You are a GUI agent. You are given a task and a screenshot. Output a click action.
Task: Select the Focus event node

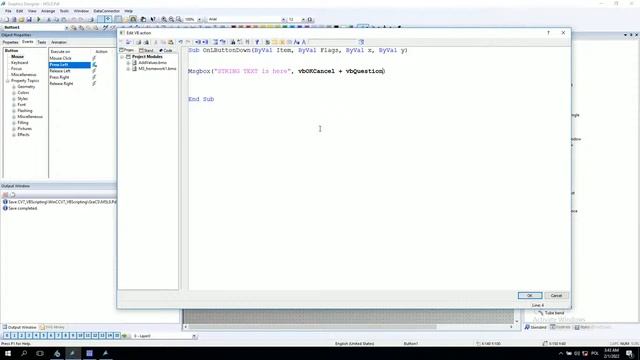point(16,69)
